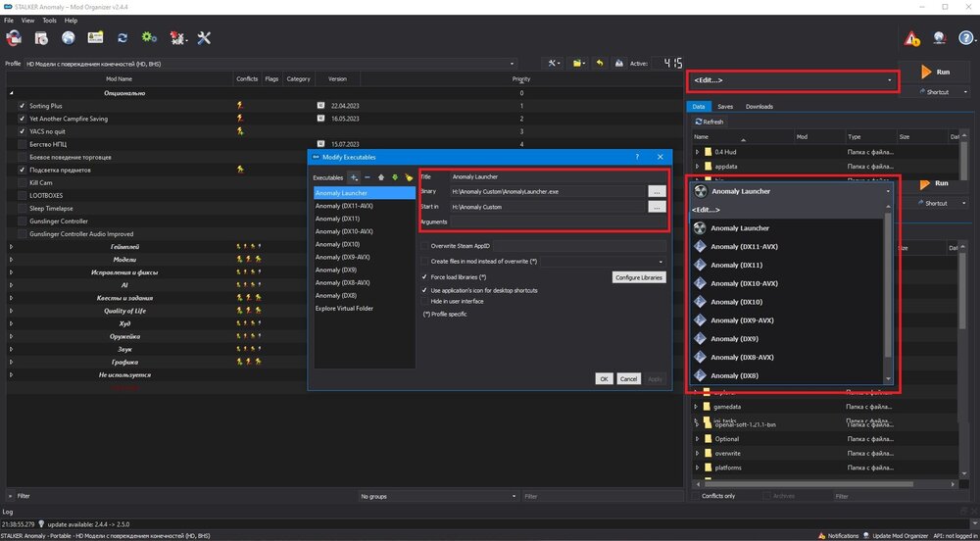Disable the Sorting Plus mod checkbox
Screen dimensions: 980x541
click(23, 106)
